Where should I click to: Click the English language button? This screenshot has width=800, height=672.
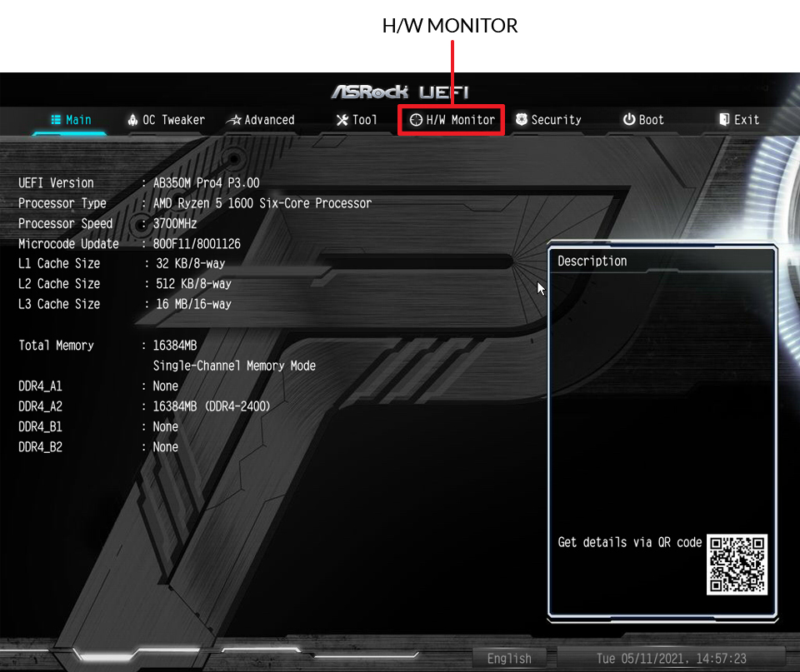(x=509, y=658)
